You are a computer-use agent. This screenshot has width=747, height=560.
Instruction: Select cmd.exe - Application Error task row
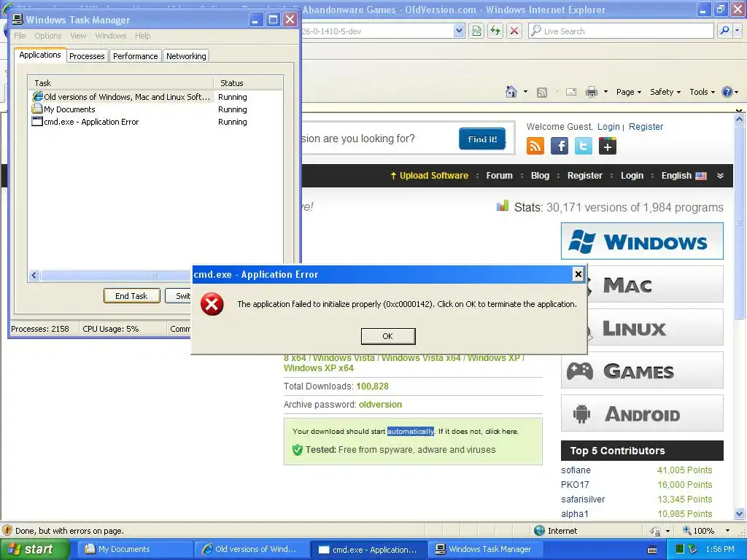155,122
